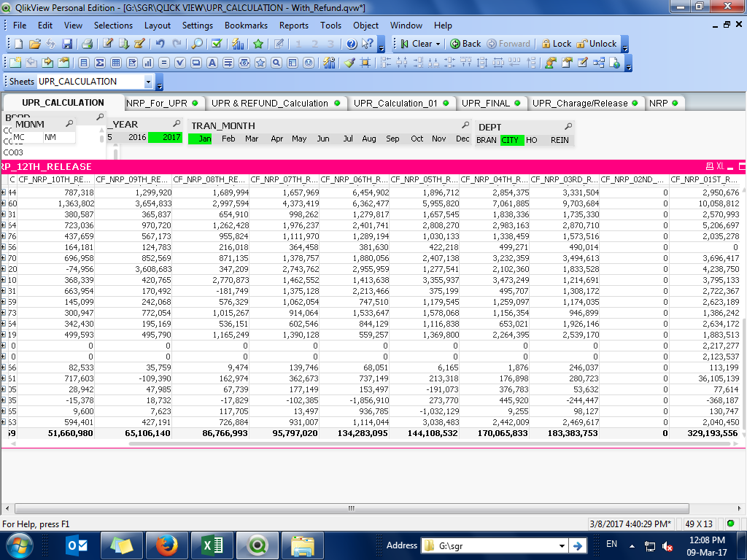747x560 pixels.
Task: Click the Create Statistics Box sigma icon
Action: [100, 63]
